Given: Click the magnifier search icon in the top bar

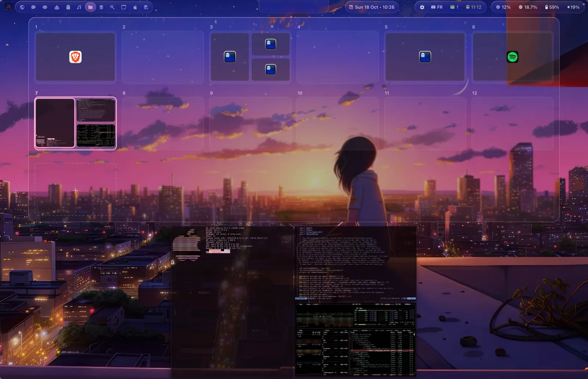Looking at the screenshot, I should 112,7.
